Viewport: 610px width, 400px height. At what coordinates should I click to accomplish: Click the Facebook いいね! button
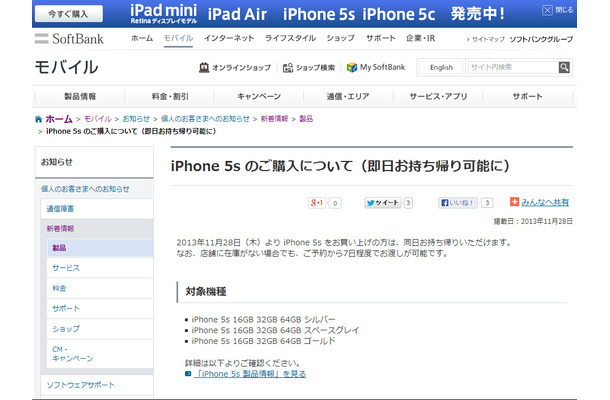click(458, 203)
